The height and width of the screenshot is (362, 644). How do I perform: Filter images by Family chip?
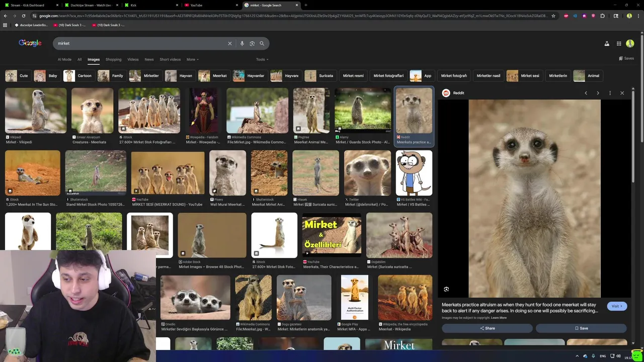[111, 76]
